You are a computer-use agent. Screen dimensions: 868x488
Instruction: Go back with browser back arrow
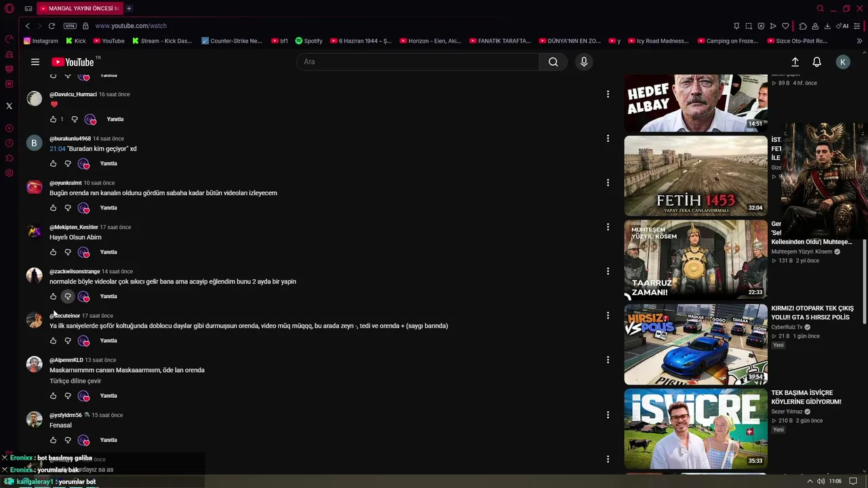pos(27,26)
